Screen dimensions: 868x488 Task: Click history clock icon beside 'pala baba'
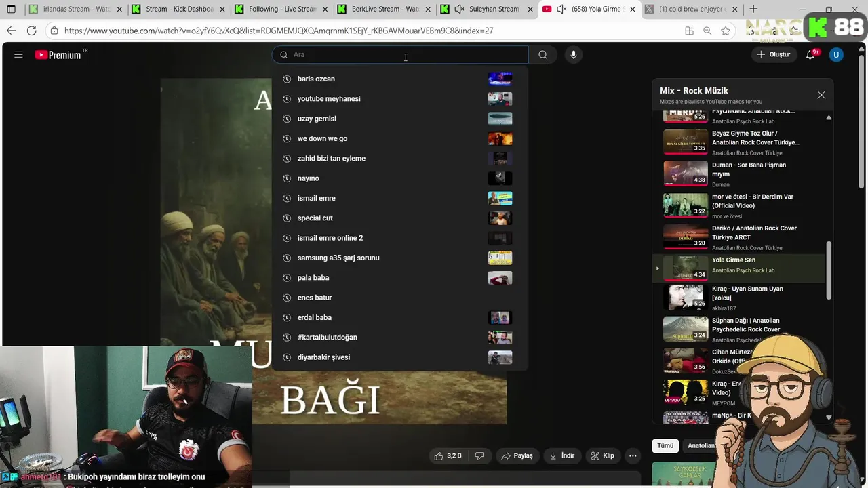pos(287,278)
